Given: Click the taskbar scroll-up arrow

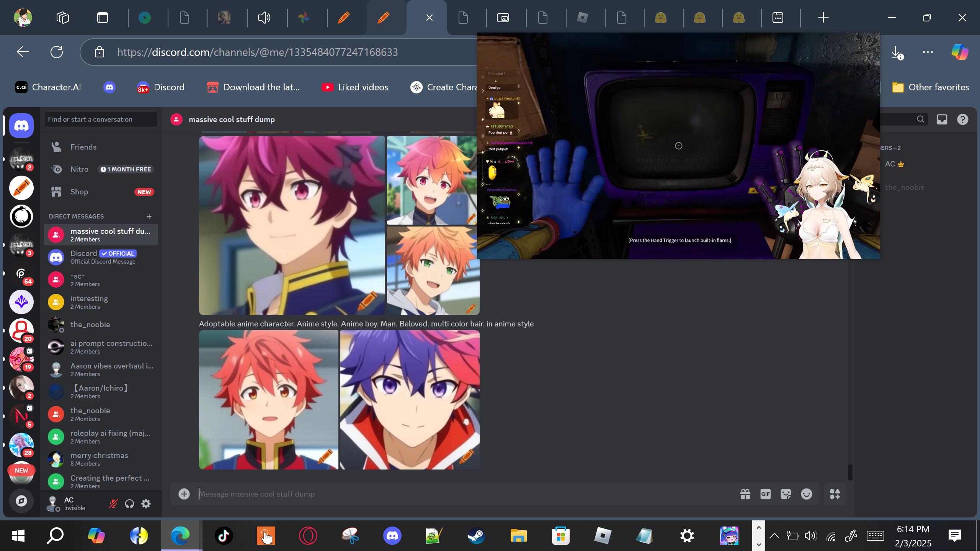Looking at the screenshot, I should 759,528.
